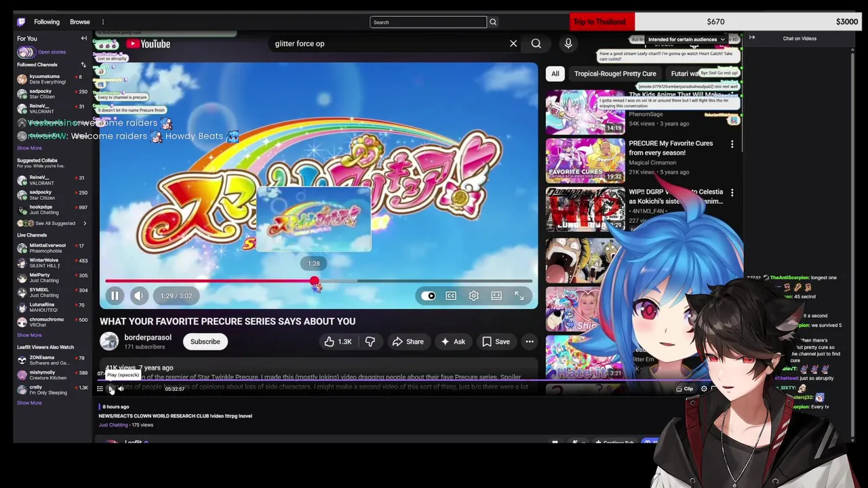Open ZONEsama recommended channel
Viewport: 868px width, 488px height.
click(54, 360)
